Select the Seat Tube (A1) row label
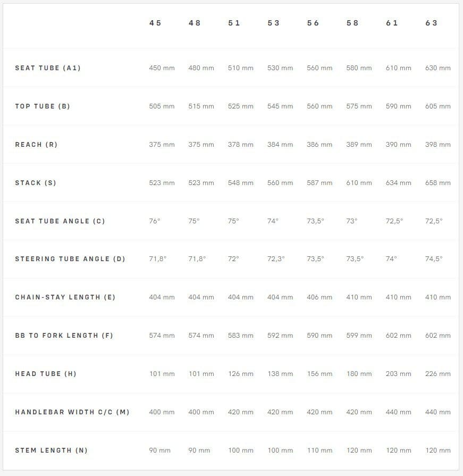 (48, 68)
